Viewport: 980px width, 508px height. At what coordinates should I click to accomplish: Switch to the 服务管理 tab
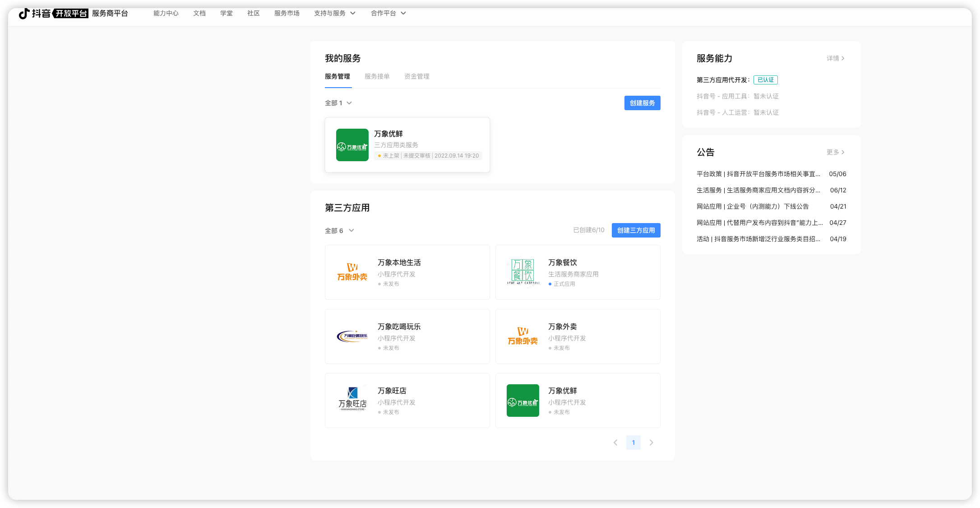[x=337, y=76]
